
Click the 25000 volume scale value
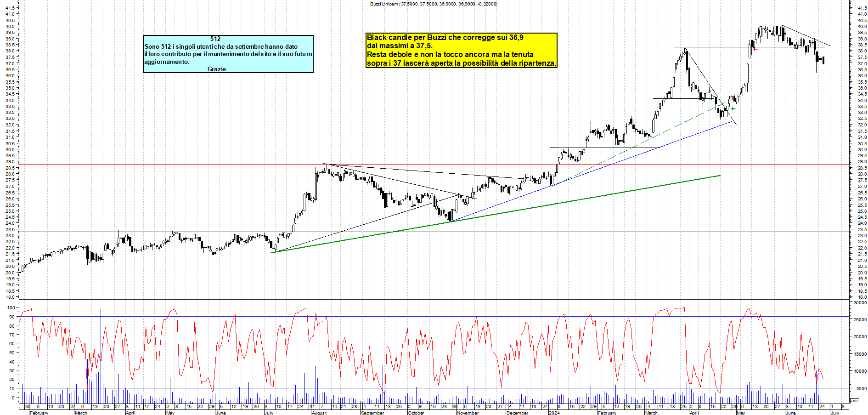(860, 319)
